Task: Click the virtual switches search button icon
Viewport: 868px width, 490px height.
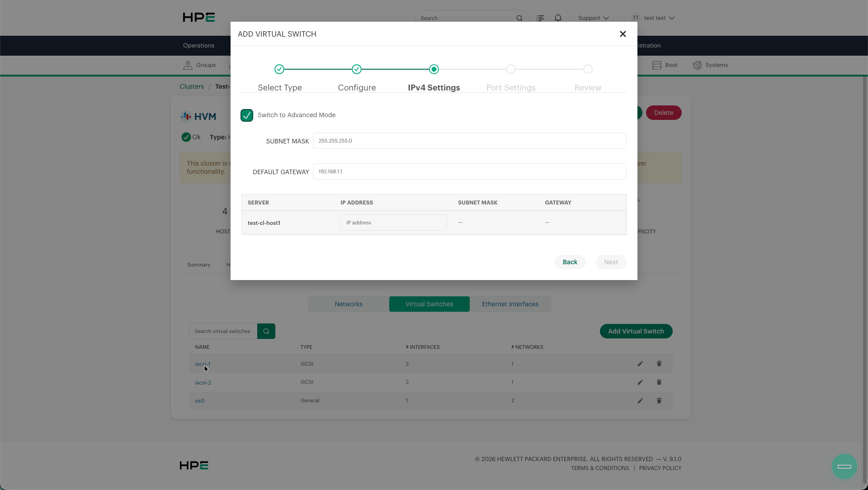Action: [x=266, y=331]
